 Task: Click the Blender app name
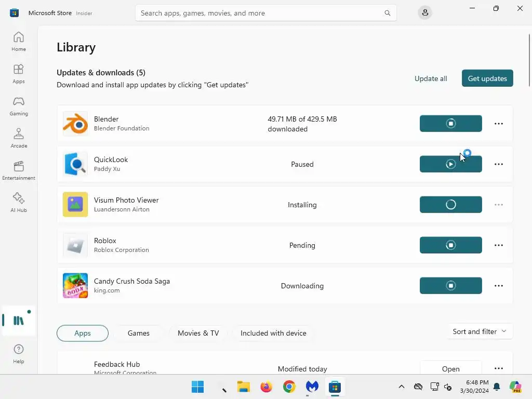pyautogui.click(x=106, y=119)
